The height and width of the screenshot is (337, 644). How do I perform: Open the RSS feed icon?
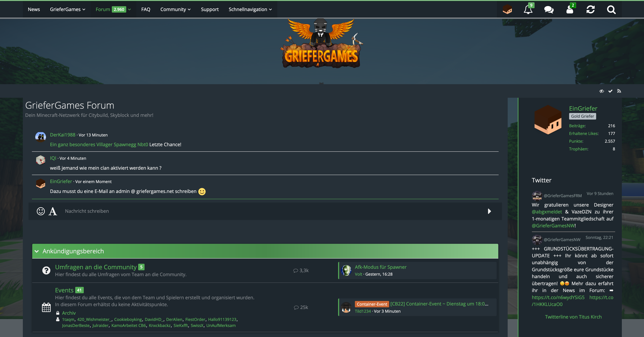619,91
